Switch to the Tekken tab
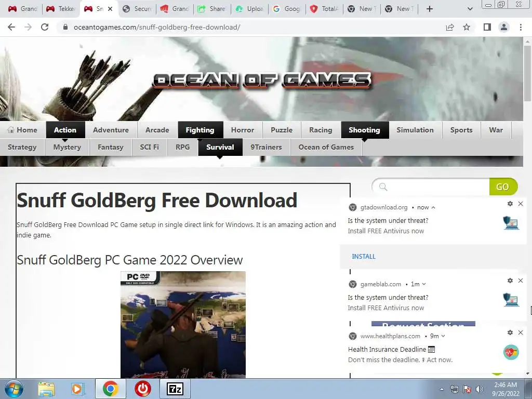 61,9
